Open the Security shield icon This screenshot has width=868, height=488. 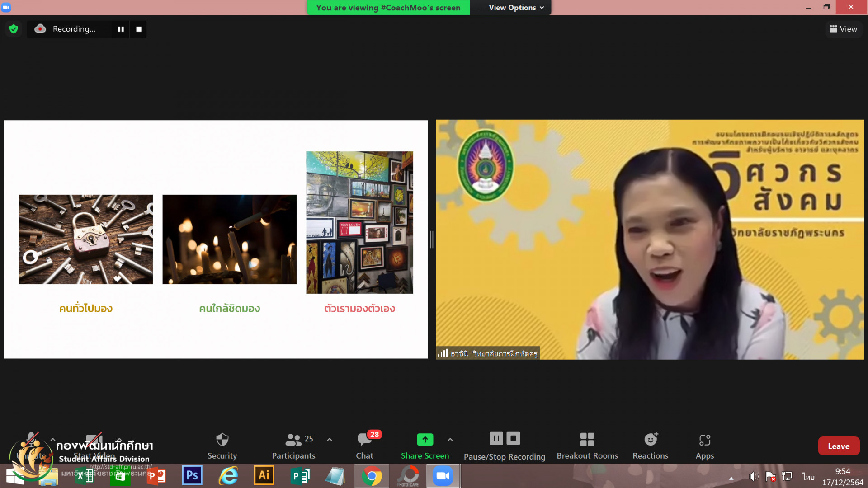coord(222,440)
